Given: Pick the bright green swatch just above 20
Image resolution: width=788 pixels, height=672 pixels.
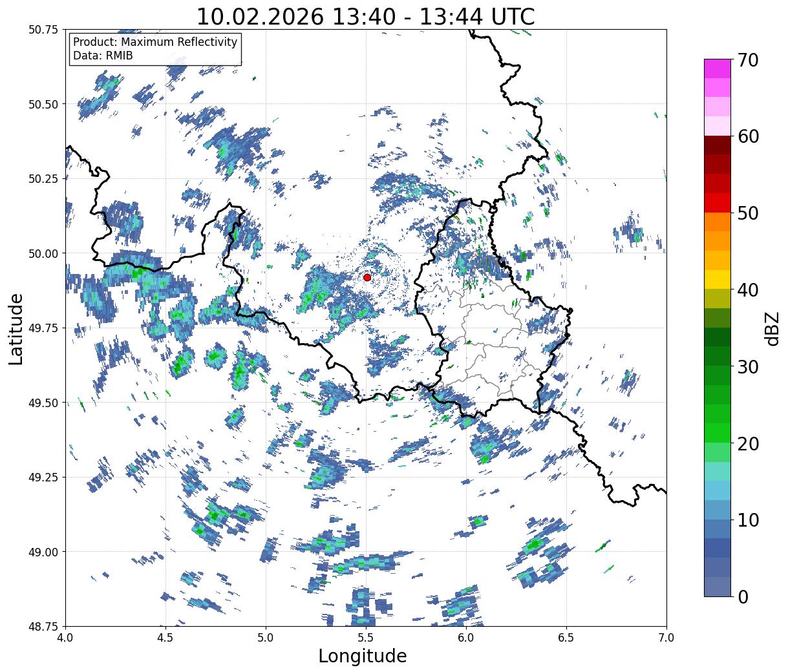Looking at the screenshot, I should 718,433.
